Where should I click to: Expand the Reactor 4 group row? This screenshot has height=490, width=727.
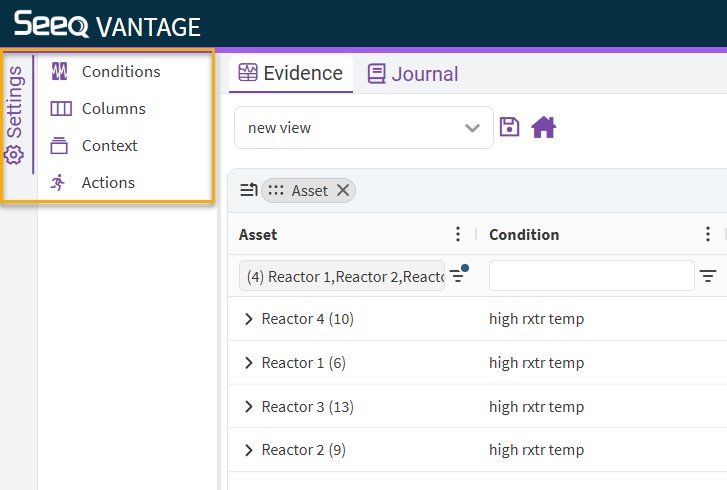tap(249, 319)
